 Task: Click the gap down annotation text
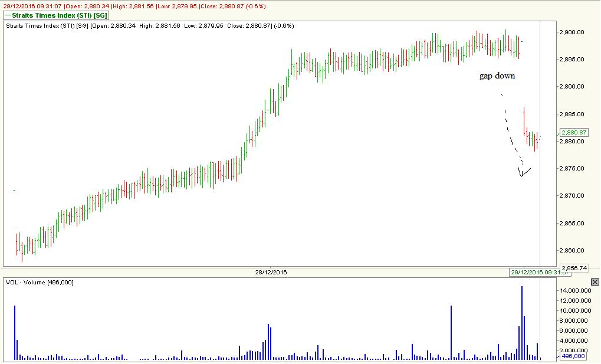(x=497, y=76)
